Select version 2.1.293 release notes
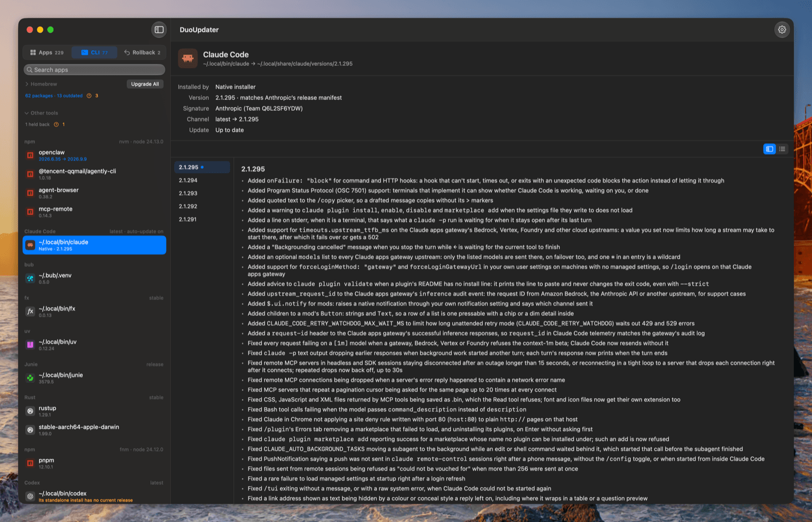 [x=202, y=193]
